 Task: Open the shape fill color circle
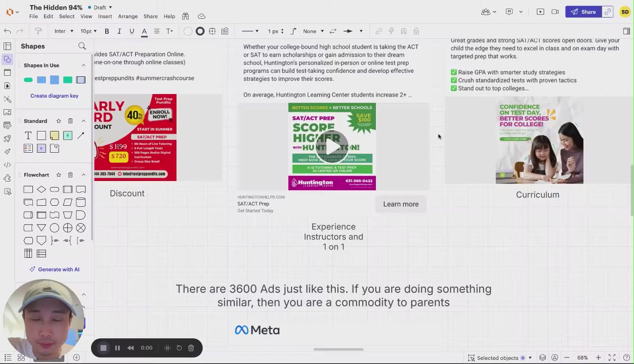click(188, 31)
